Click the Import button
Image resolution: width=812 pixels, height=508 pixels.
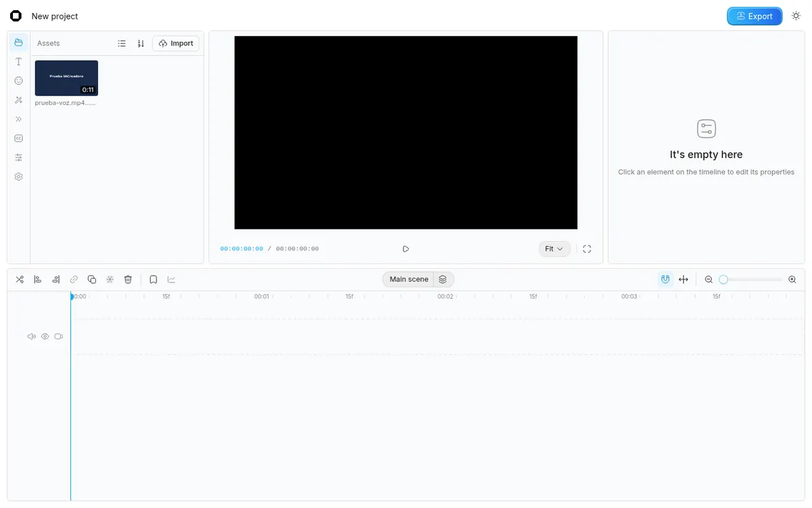(176, 43)
